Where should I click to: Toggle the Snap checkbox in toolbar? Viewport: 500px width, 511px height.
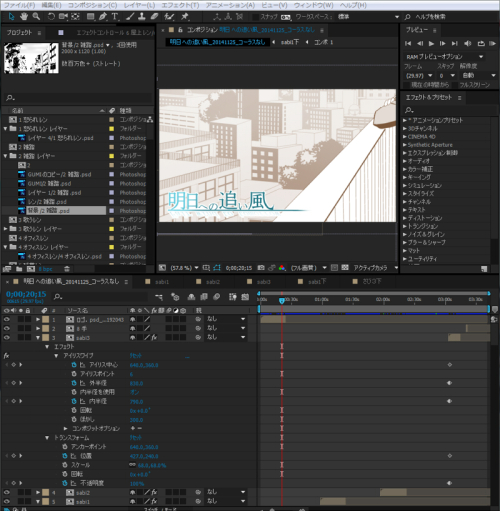click(256, 17)
